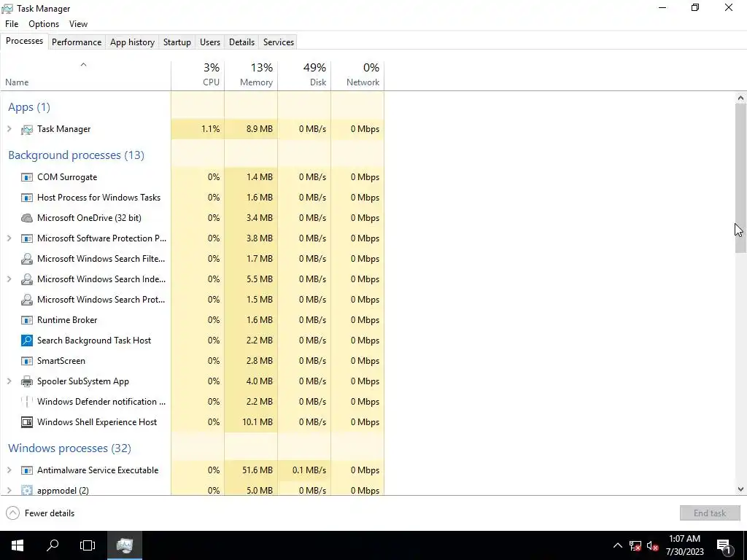Viewport: 747px width, 560px height.
Task: Click the vertical scrollbar thumb
Action: [x=740, y=178]
